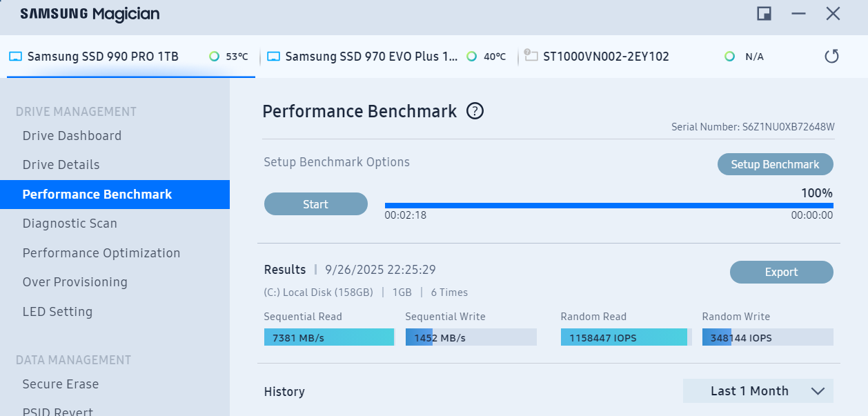Minimize the Samsung Magician window
The width and height of the screenshot is (868, 416).
(x=799, y=14)
